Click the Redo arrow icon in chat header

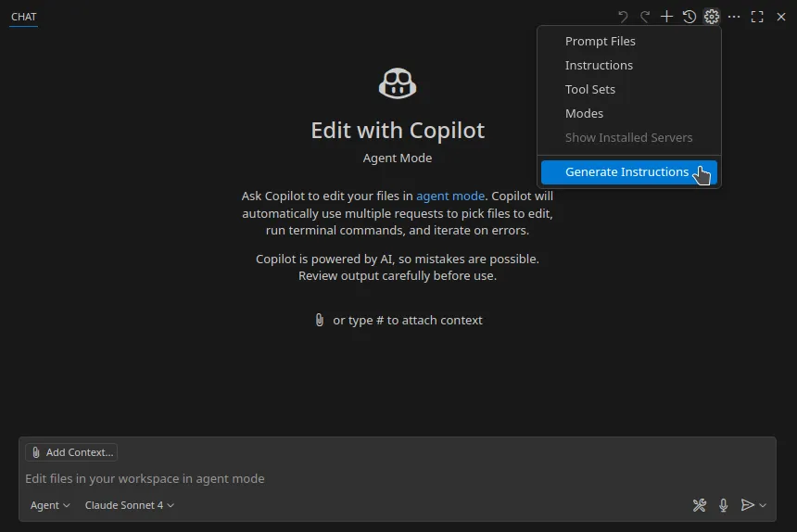coord(645,17)
